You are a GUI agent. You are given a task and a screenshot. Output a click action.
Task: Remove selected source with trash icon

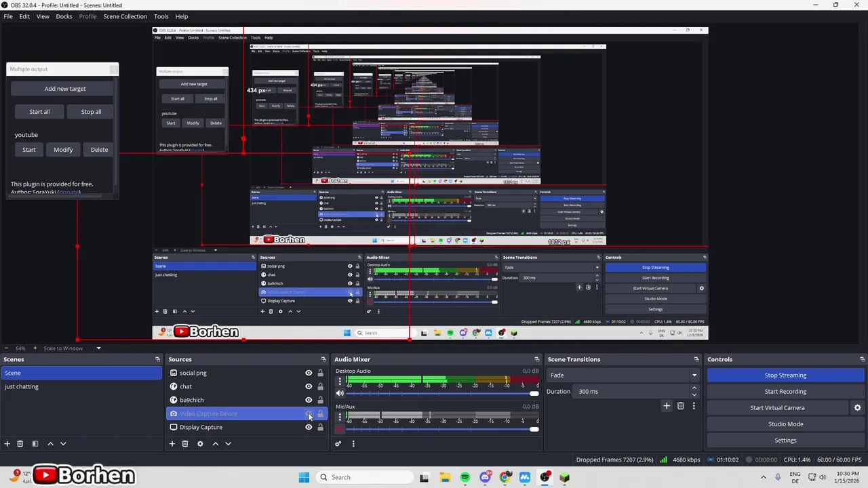point(185,444)
